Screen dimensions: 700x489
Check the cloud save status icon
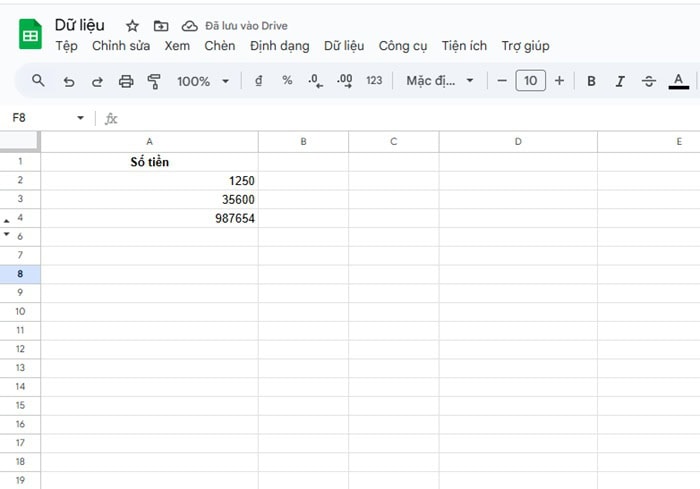coord(189,26)
